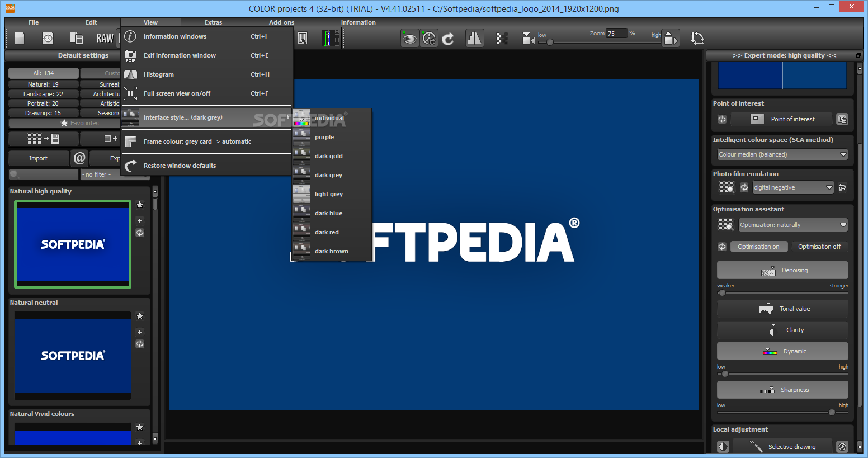Click the restore history clock icon
The image size is (868, 458).
[x=48, y=38]
